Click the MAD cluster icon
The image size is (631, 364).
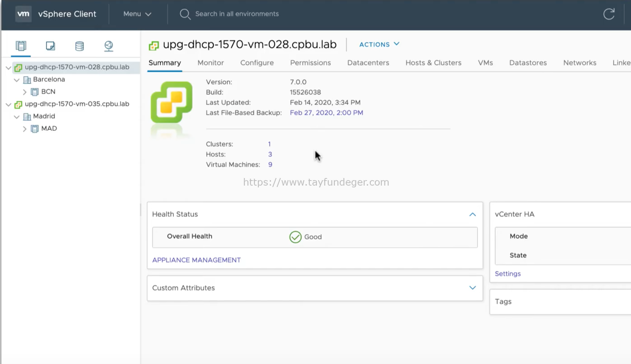(35, 129)
